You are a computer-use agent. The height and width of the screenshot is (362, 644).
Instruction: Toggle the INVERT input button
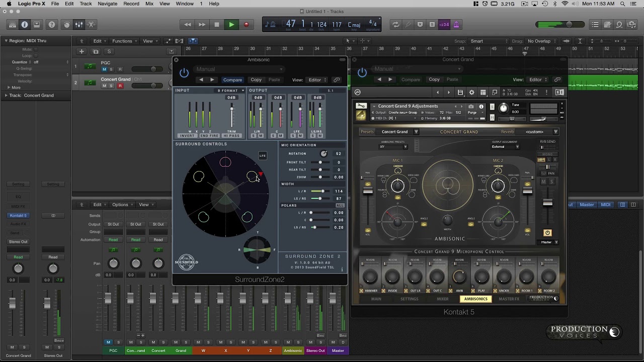pyautogui.click(x=187, y=136)
